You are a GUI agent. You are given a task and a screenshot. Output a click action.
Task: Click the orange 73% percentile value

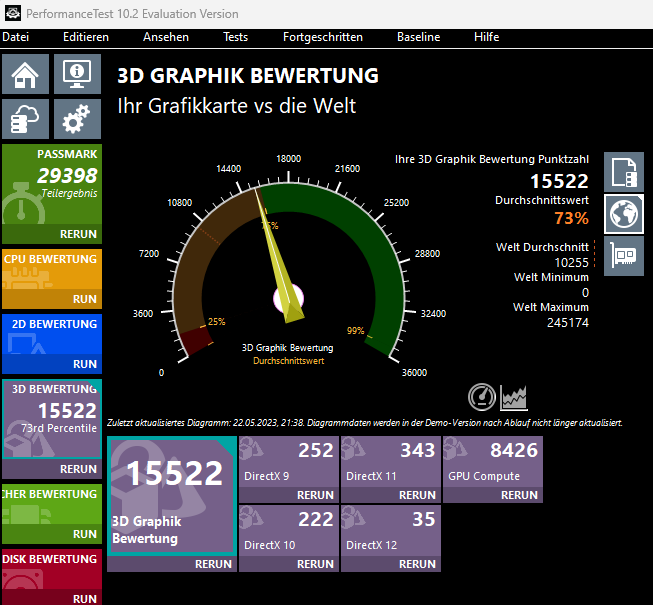(571, 218)
